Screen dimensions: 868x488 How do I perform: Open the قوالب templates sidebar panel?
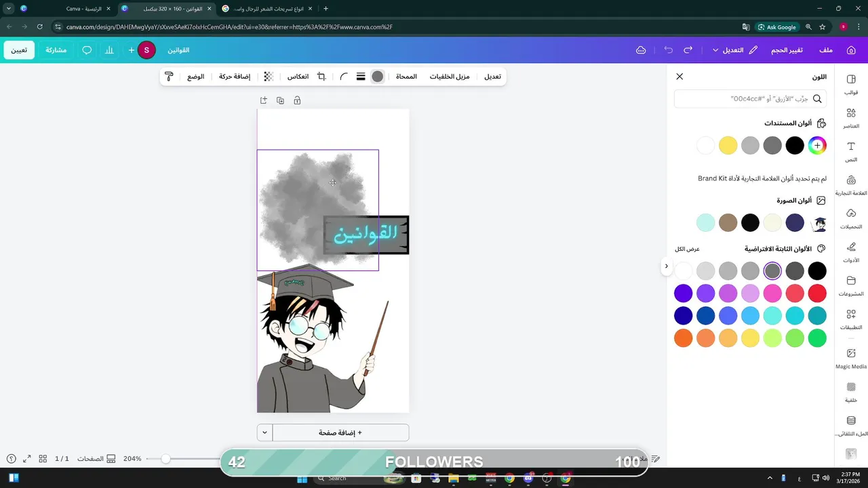851,85
